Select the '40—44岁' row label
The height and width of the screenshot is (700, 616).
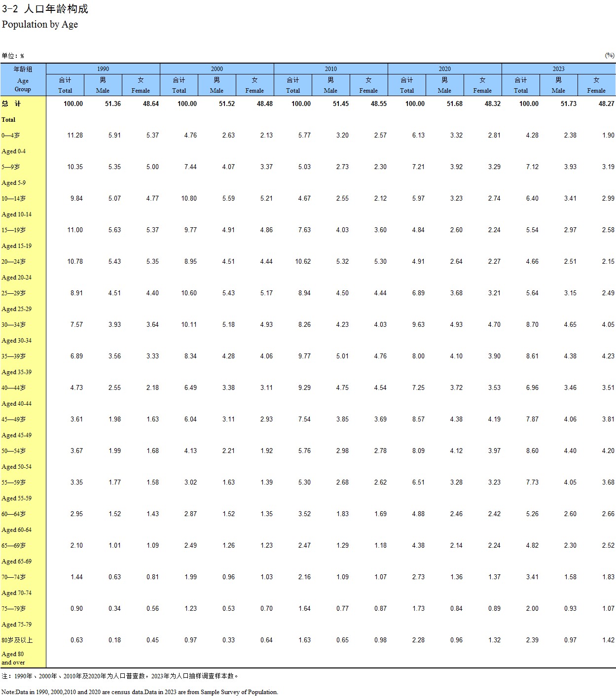coord(14,387)
